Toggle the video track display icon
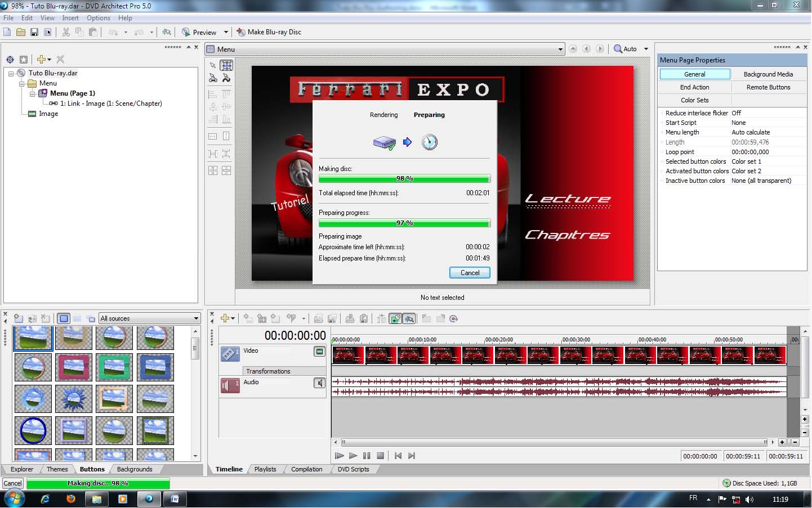 coord(319,352)
